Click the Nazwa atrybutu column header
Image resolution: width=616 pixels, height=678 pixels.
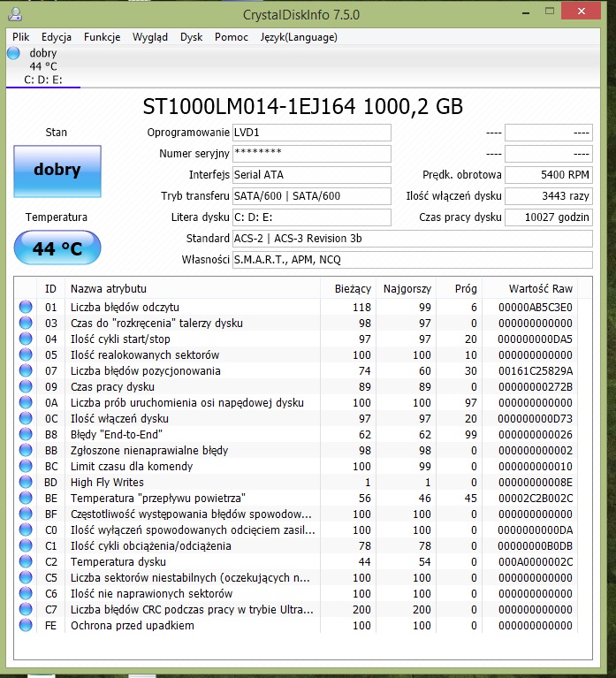coord(193,289)
